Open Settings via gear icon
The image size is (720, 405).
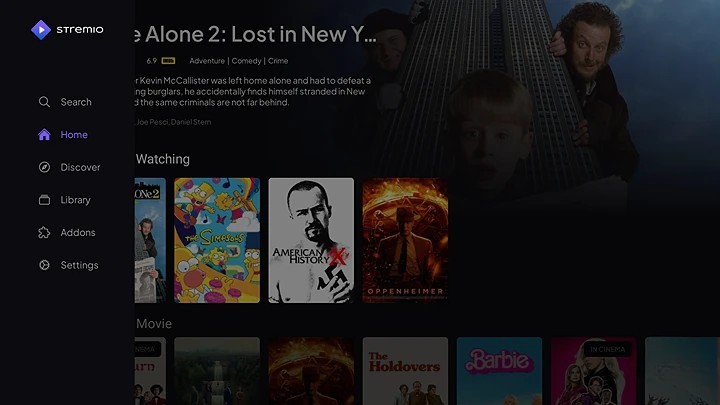[44, 265]
